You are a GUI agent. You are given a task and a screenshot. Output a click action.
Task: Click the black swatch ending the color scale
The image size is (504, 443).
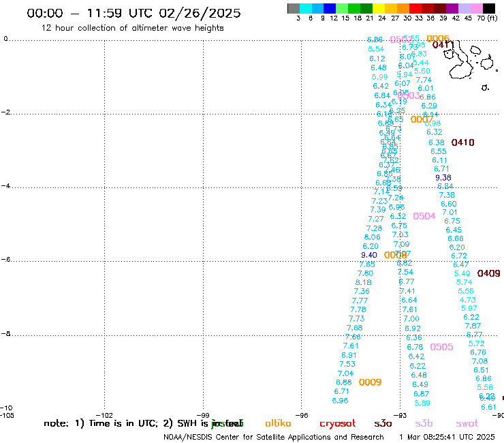pyautogui.click(x=488, y=8)
